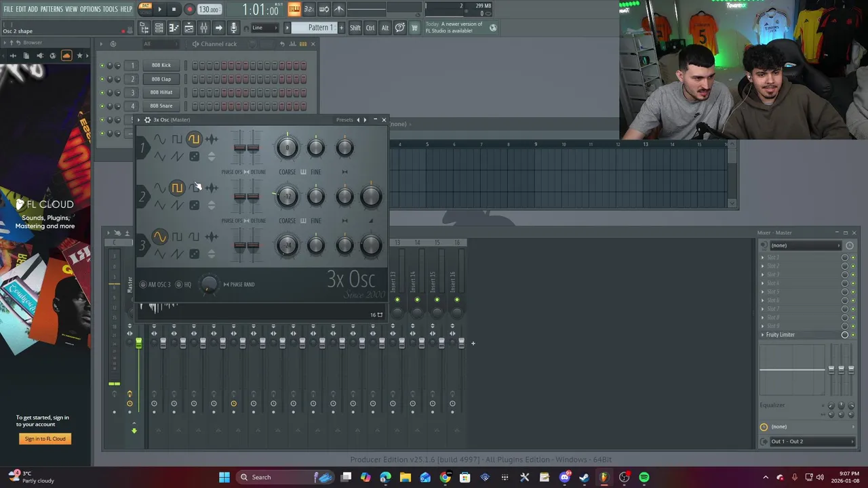
Task: Select saw wave shape for oscillator 2
Action: click(177, 205)
